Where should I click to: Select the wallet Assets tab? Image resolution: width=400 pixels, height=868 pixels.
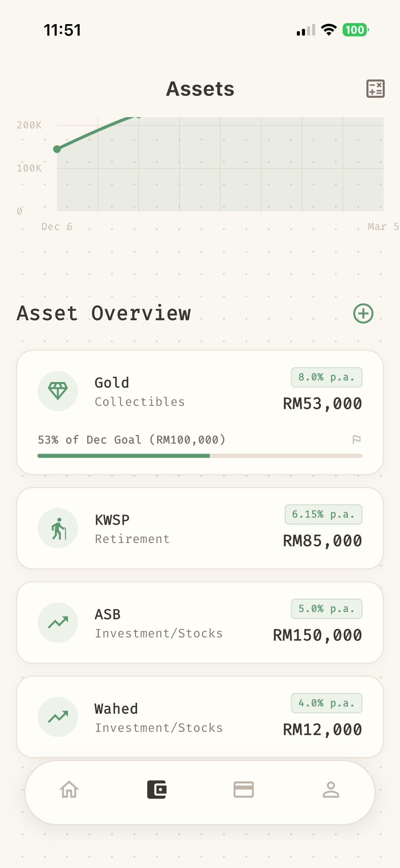(156, 790)
